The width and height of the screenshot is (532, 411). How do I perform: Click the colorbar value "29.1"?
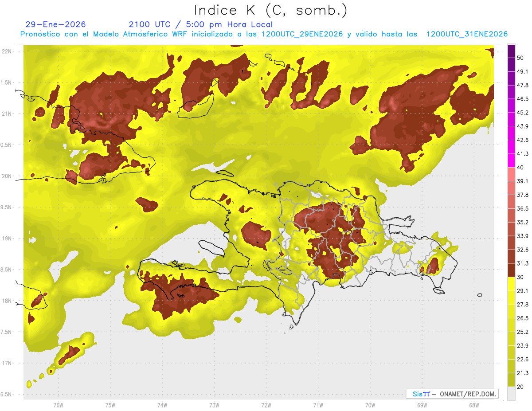coord(522,291)
